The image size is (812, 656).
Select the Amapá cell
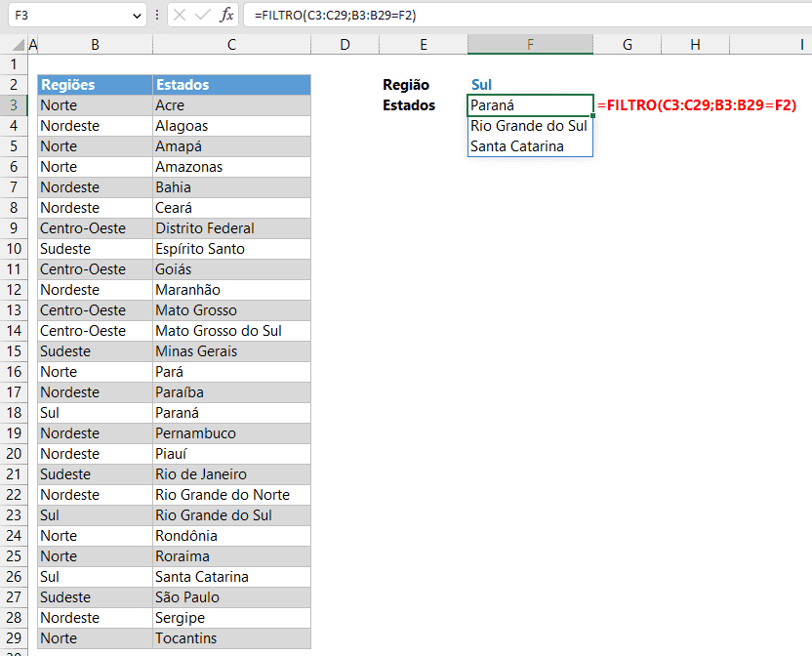pos(231,146)
